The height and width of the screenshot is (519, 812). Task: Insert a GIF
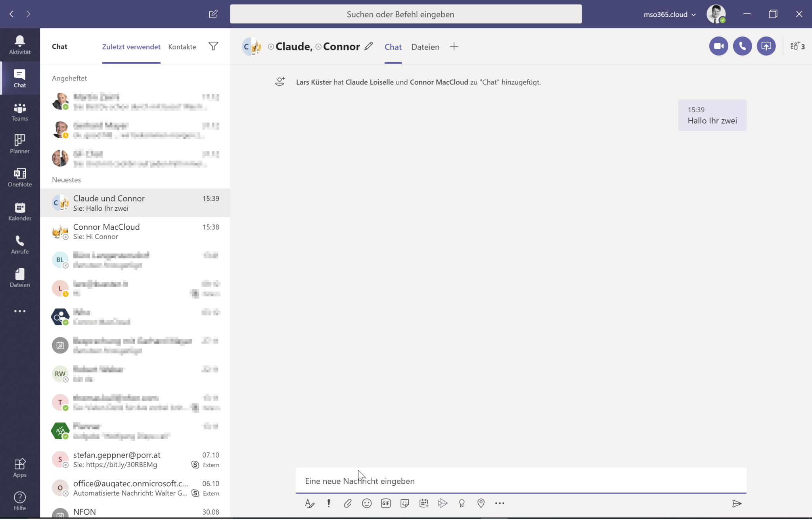tap(386, 504)
